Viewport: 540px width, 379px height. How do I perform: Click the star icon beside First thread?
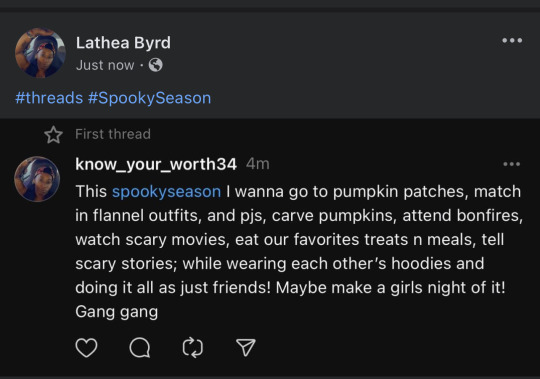[x=53, y=135]
